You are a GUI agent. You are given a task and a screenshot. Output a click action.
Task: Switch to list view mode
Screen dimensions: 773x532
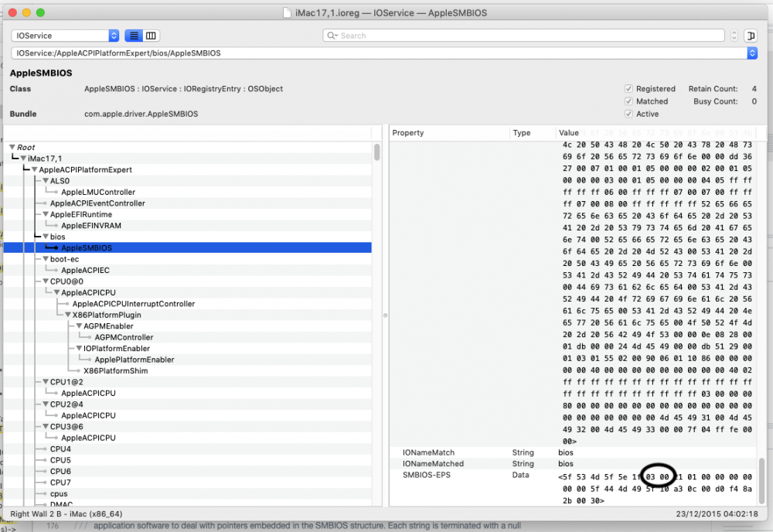coord(134,36)
